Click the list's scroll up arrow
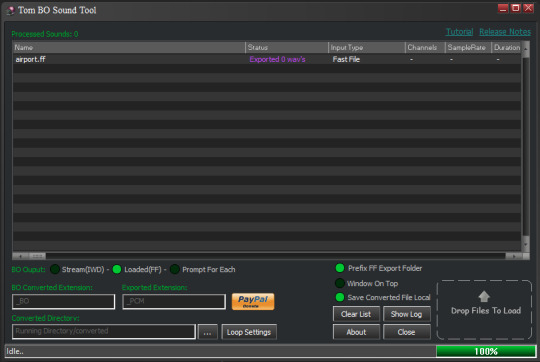The width and height of the screenshot is (540, 362). [526, 49]
